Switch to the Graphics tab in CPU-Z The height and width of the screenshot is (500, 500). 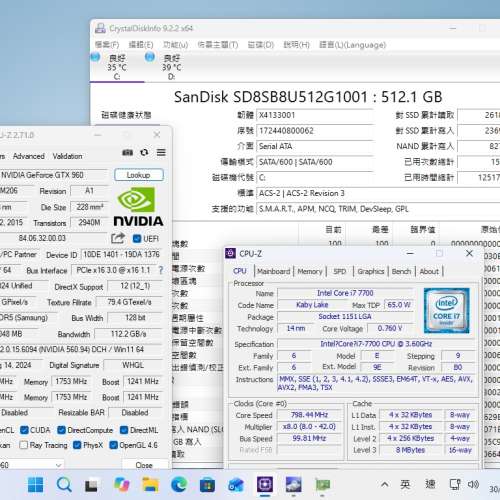[x=371, y=271]
